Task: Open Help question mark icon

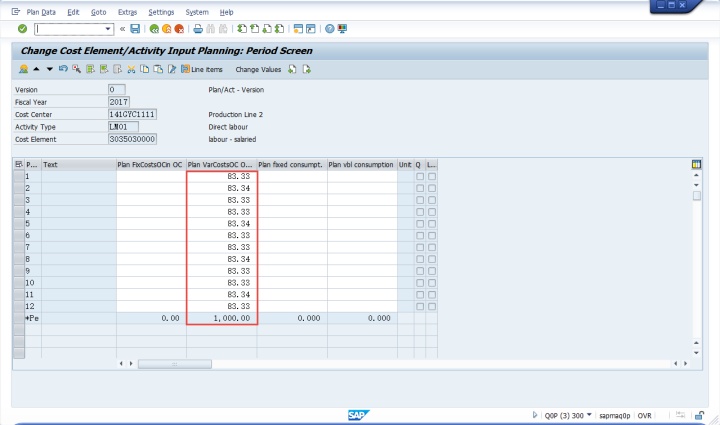Action: pyautogui.click(x=330, y=29)
